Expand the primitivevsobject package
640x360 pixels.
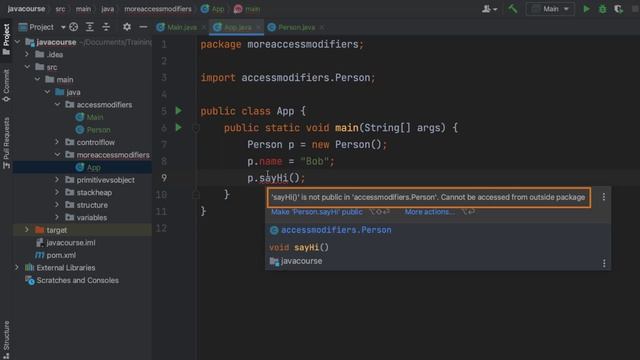click(x=57, y=180)
